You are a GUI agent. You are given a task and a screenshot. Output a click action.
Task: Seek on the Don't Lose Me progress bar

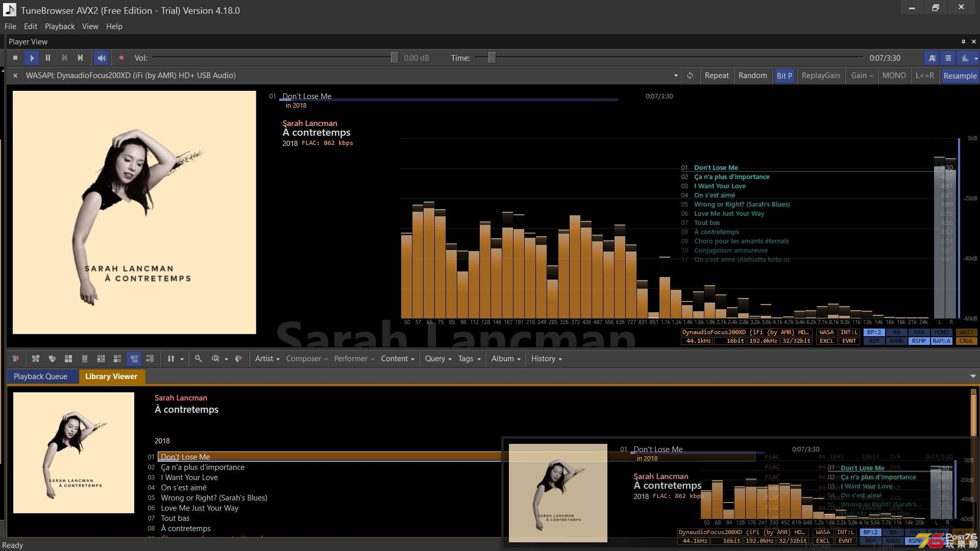point(449,100)
